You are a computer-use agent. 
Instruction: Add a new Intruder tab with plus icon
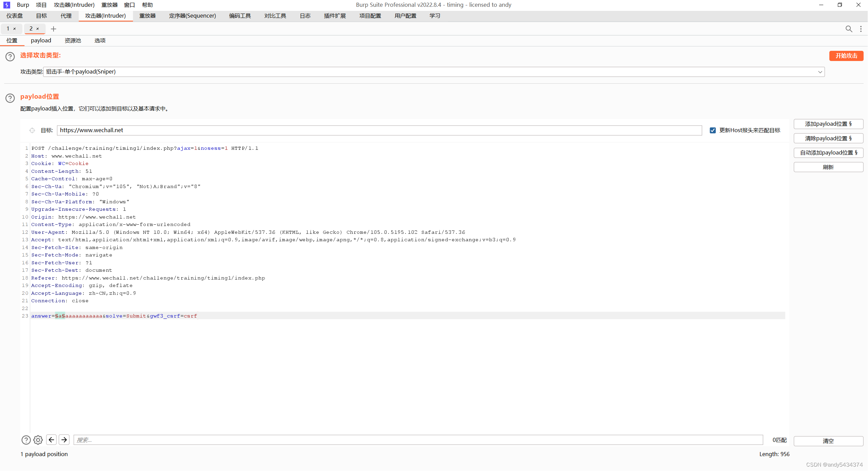54,29
